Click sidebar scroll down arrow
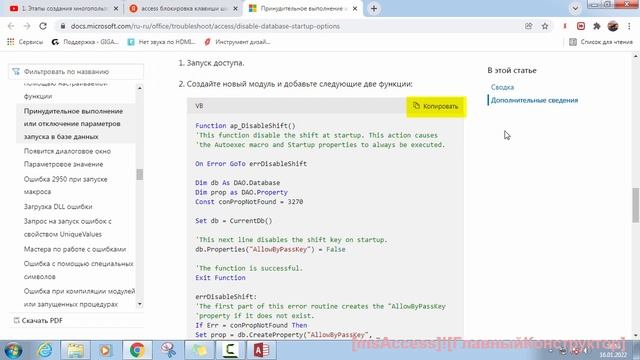This screenshot has height=360, width=640. tap(140, 304)
